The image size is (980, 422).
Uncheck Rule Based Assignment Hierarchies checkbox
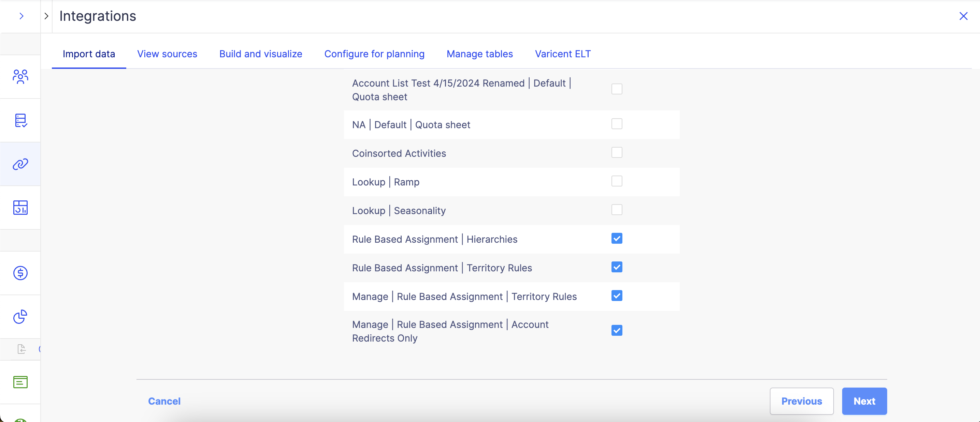[x=617, y=238]
